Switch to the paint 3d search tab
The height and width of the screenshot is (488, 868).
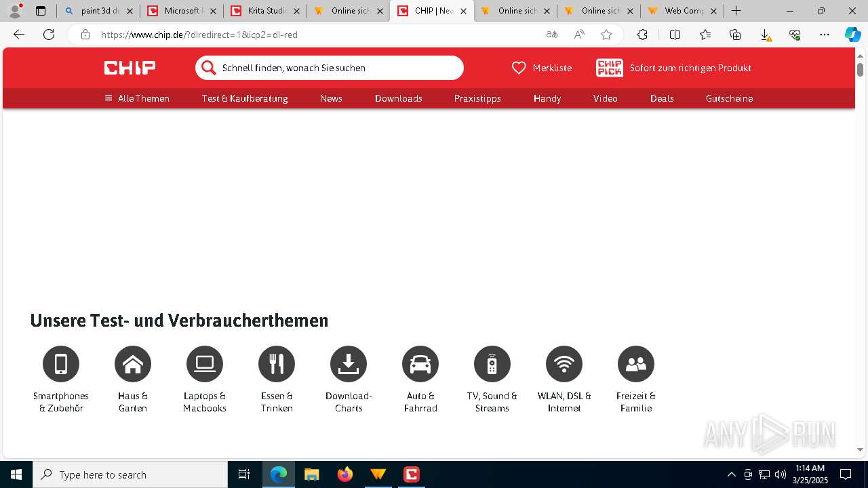point(99,11)
